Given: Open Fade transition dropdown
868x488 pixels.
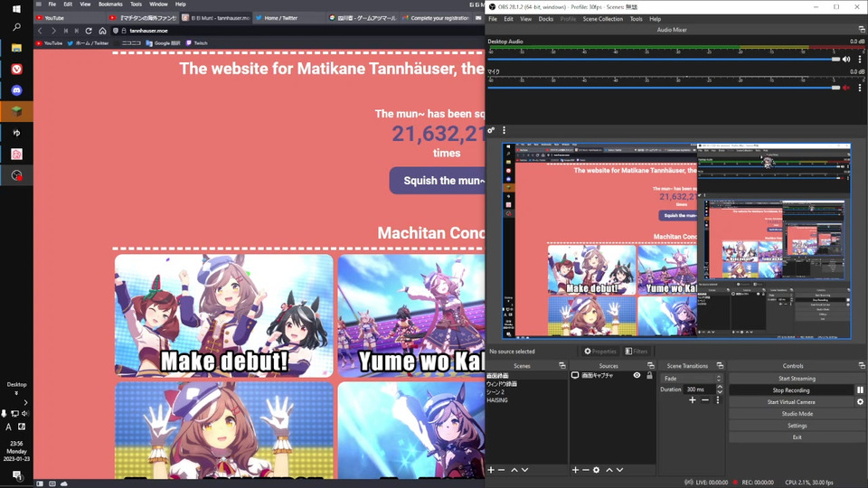Looking at the screenshot, I should coord(692,379).
